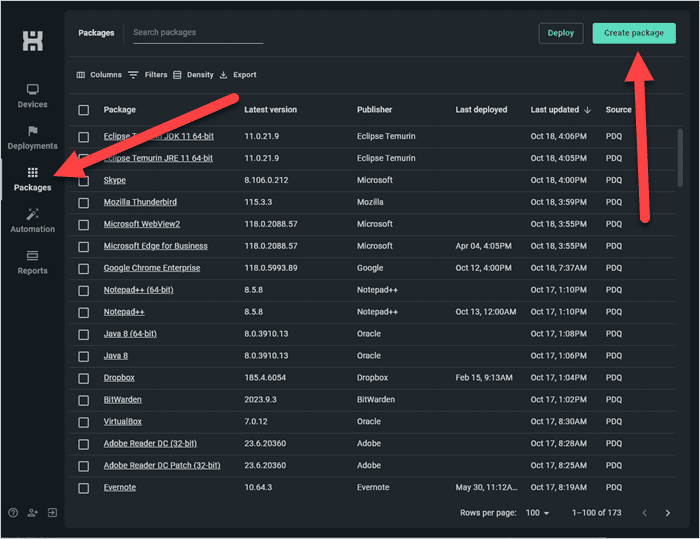
Task: Click the invite user icon
Action: (x=33, y=513)
